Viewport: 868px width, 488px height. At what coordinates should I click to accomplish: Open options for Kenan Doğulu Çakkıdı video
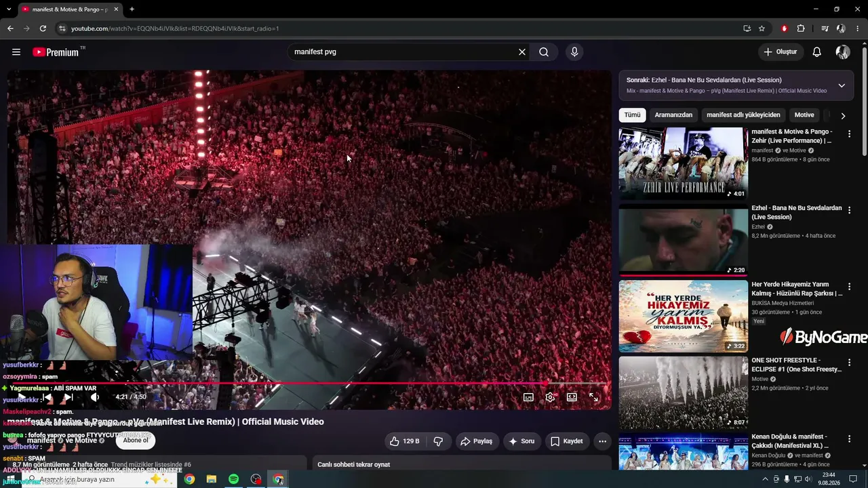pos(849,440)
